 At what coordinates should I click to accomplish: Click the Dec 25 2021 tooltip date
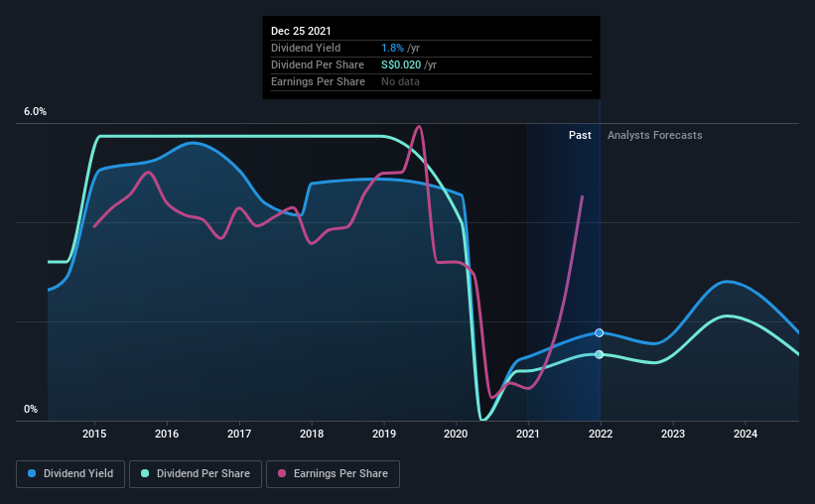point(301,31)
